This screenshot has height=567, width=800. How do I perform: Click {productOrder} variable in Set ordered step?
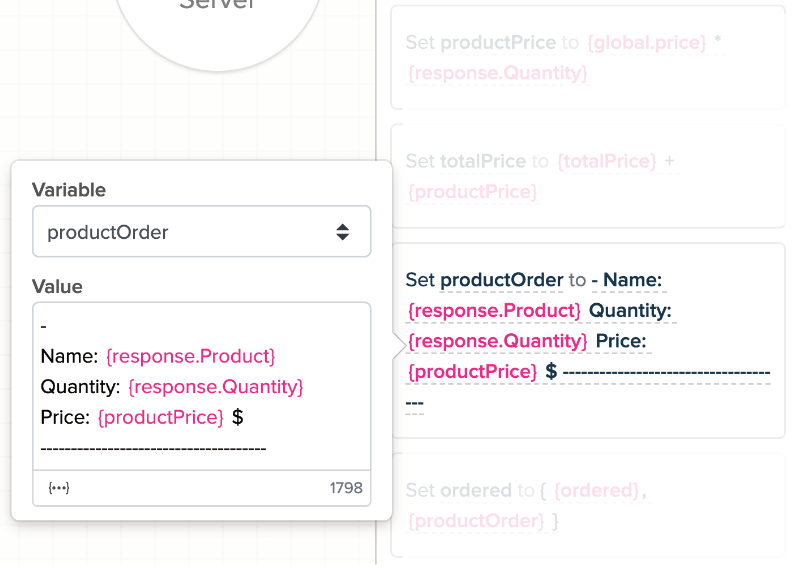point(477,521)
